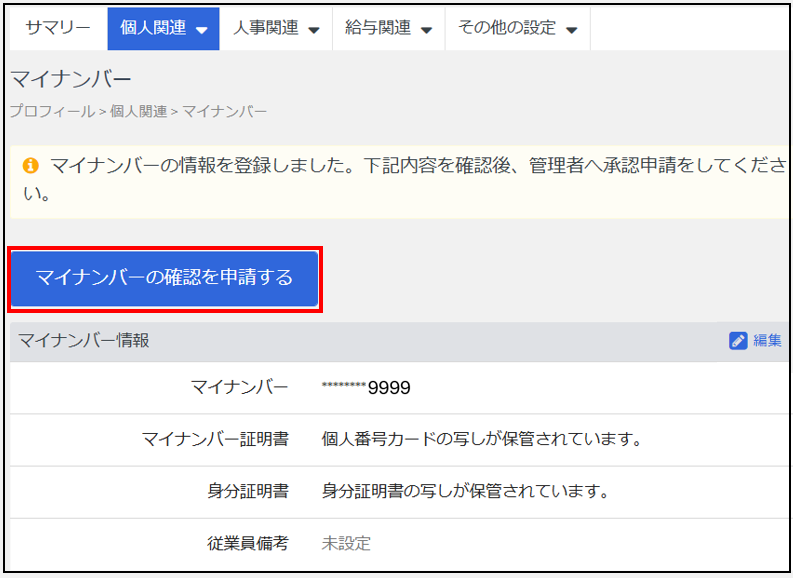Click the pencil edit icon
793x578 pixels.
(x=738, y=341)
